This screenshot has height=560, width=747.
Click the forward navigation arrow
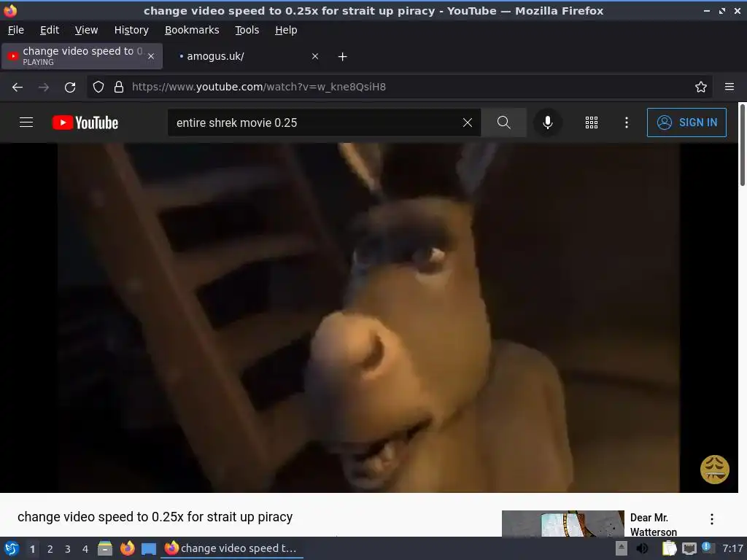[x=44, y=87]
